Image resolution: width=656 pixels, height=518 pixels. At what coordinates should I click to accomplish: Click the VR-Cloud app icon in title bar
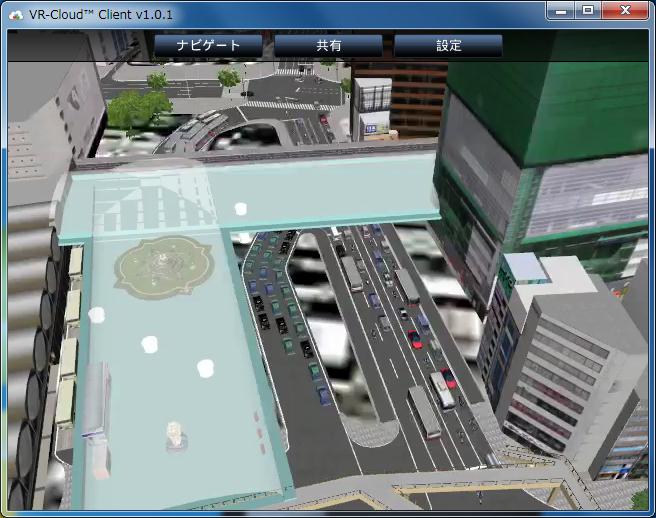click(x=16, y=15)
